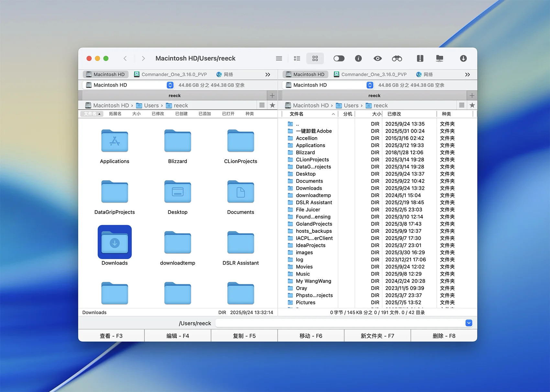Open search with binoculars icon
Viewport: 550px width, 392px height.
tap(397, 59)
